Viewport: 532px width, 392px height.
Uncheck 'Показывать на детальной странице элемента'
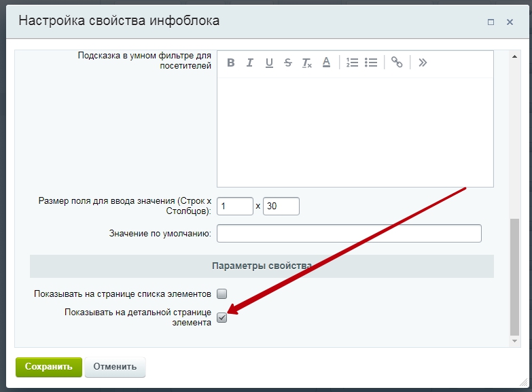pos(222,317)
